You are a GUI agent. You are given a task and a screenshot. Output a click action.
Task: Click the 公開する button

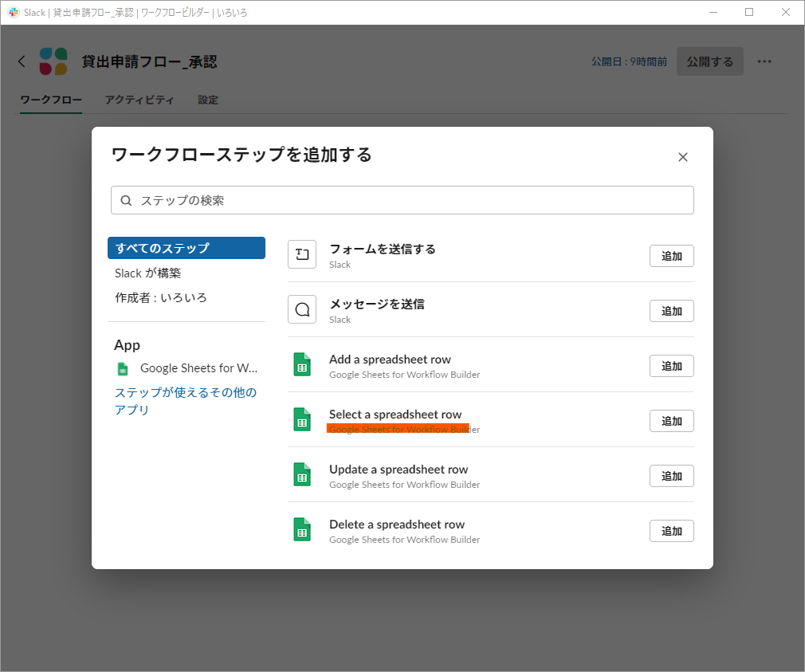[x=710, y=61]
